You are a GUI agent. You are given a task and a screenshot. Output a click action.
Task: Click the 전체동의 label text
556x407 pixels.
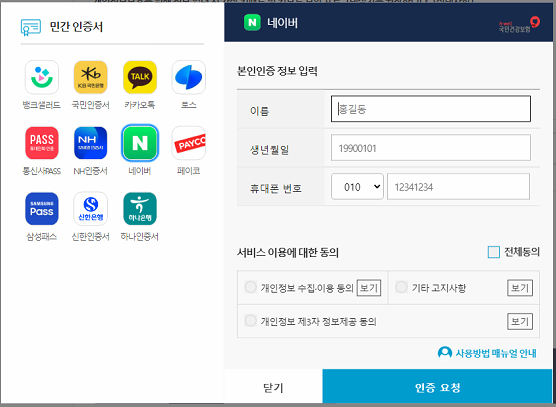(522, 252)
